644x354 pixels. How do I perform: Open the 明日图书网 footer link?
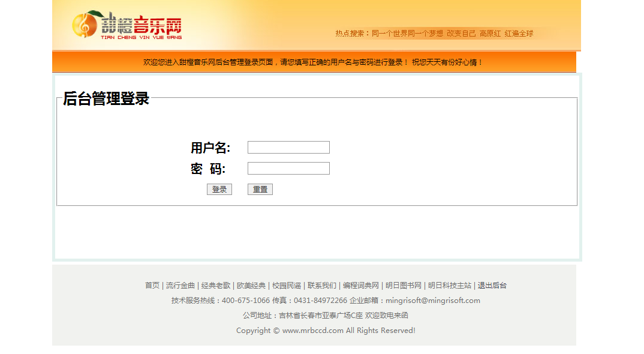click(404, 286)
